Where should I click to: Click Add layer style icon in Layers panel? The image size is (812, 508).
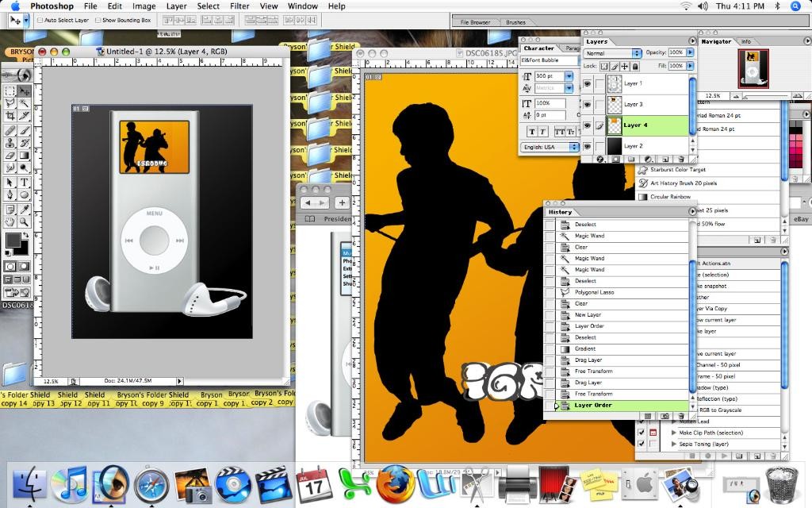600,159
